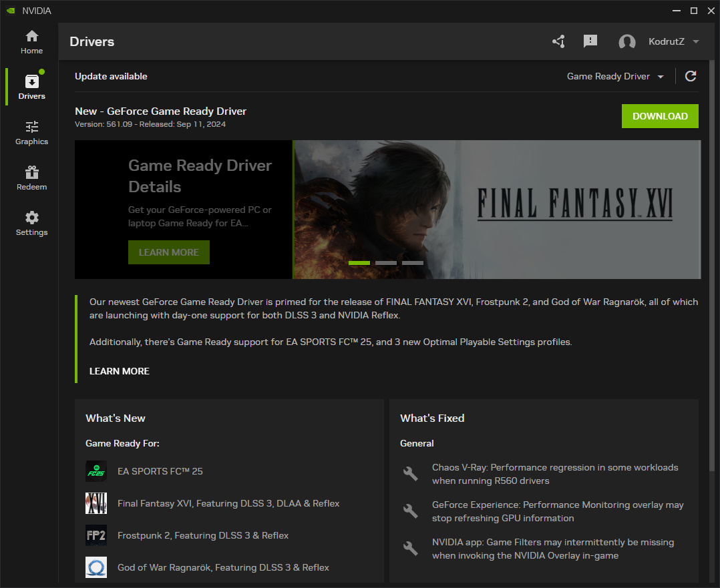720x588 pixels.
Task: Click wrench icon beside Chaos V-Ray fix
Action: click(x=411, y=474)
